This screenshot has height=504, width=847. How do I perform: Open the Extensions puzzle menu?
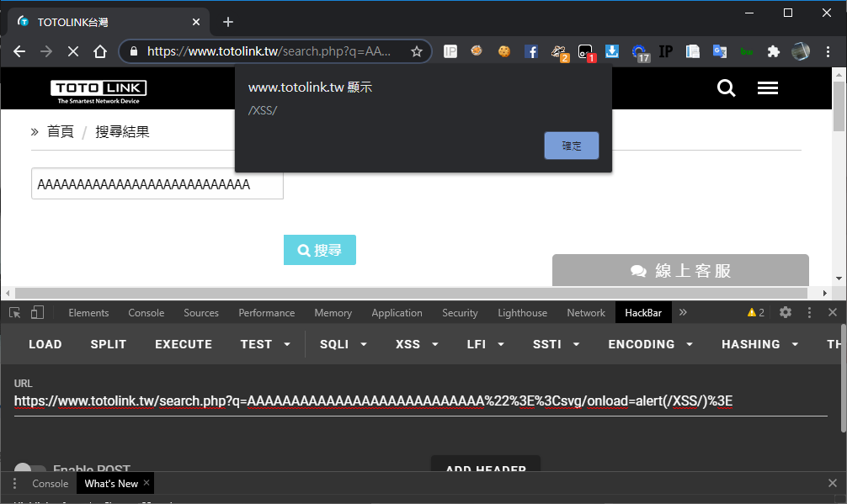tap(774, 51)
